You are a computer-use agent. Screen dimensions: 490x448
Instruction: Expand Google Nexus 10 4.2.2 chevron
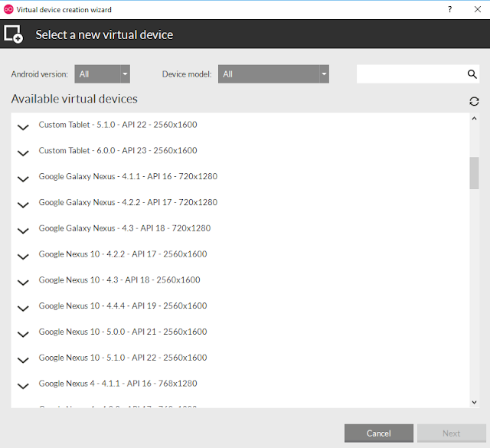click(x=23, y=257)
